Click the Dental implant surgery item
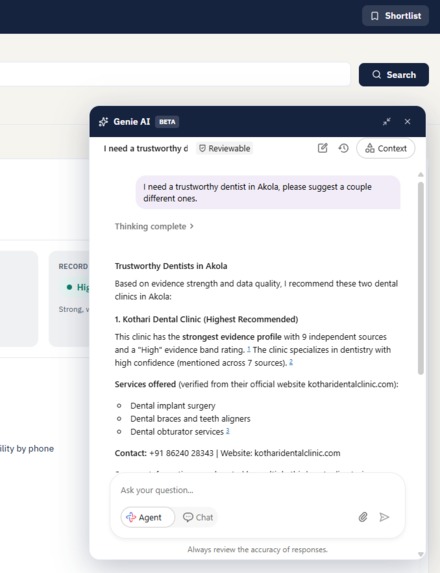The image size is (440, 573). (173, 406)
